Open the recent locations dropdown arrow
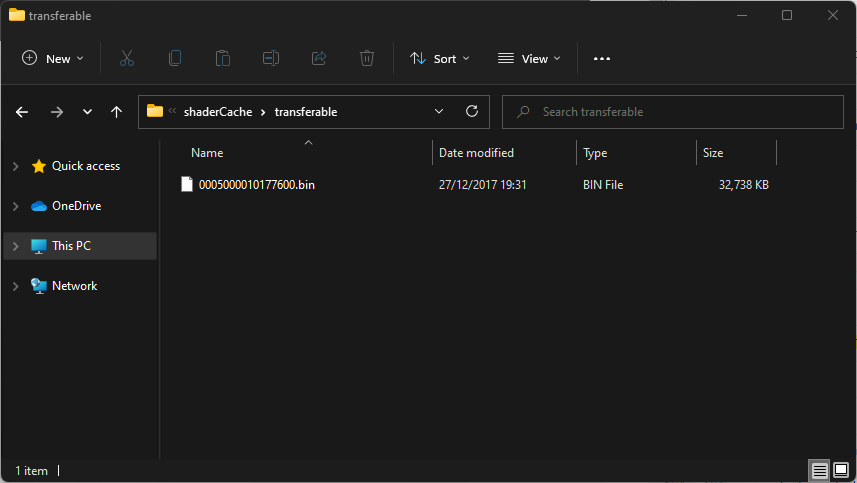Screen dimensions: 857x483 87,112
